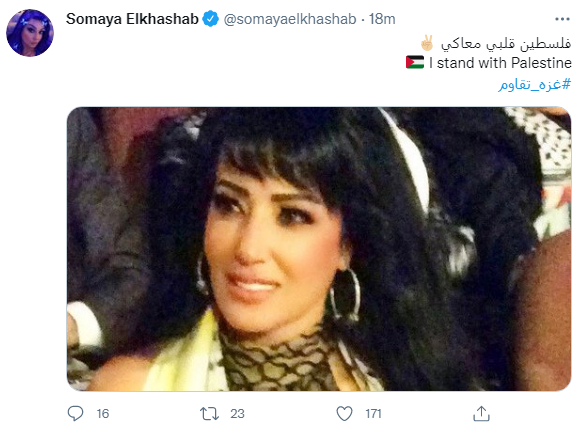
Task: Click the like count 171
Action: [373, 414]
